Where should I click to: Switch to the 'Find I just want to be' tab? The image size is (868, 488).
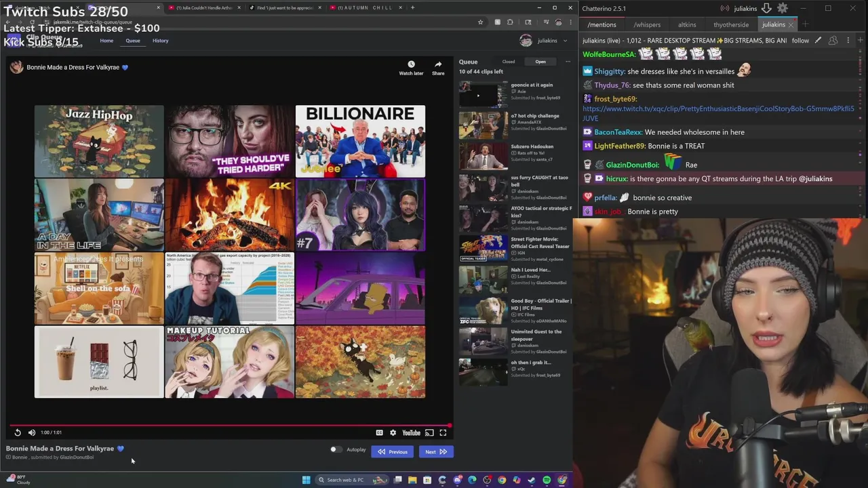pos(285,7)
